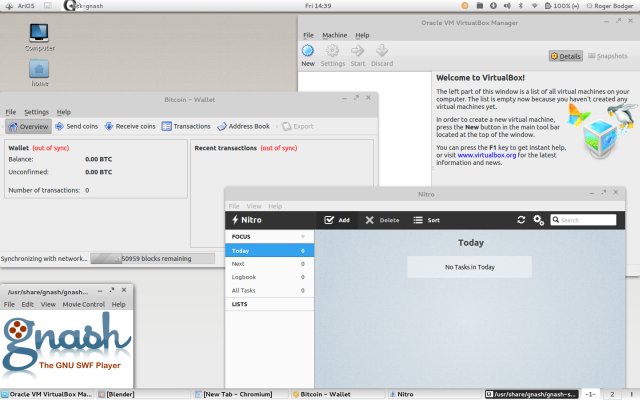640x400 pixels.
Task: Open the File menu in Bitcoin Wallet
Action: pyautogui.click(x=11, y=112)
